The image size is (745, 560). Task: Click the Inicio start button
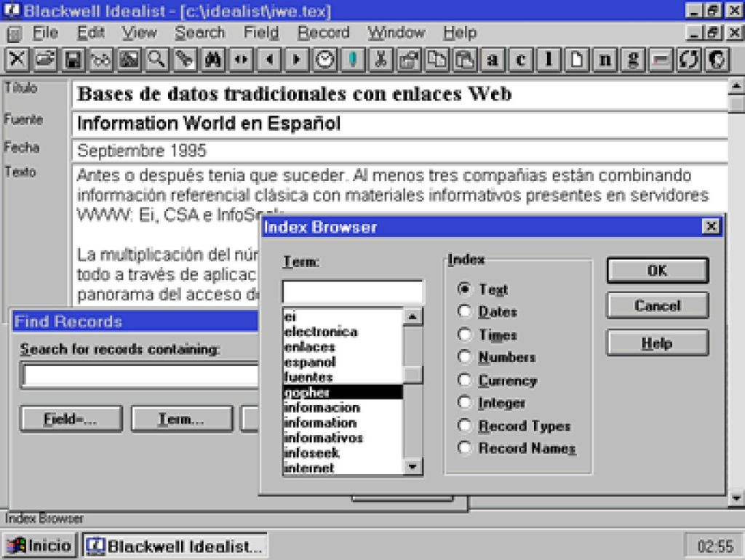point(40,545)
